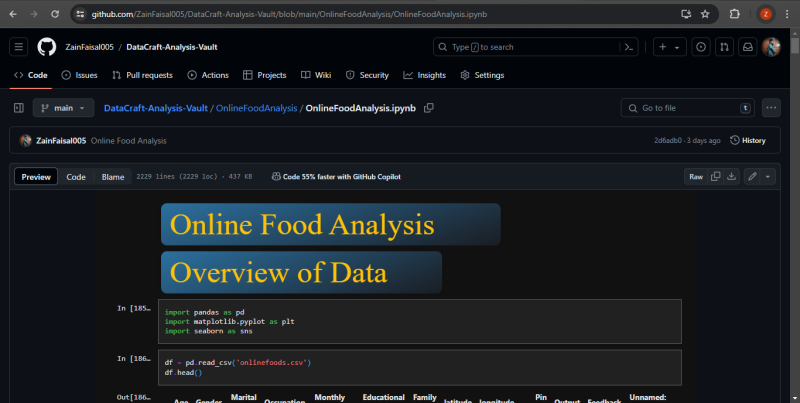Open the edit file options dropdown arrow
Viewport: 800px width, 403px height.
768,176
